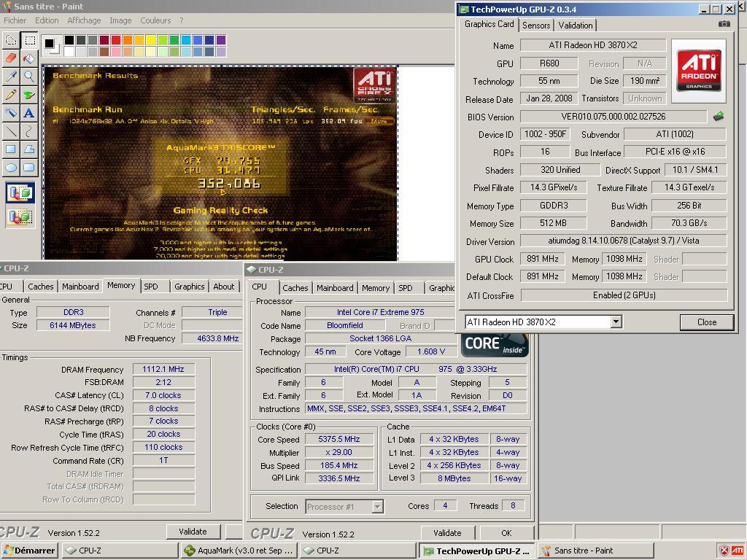747x560 pixels.
Task: Pick the pink color swatch in palette
Action: [x=116, y=52]
